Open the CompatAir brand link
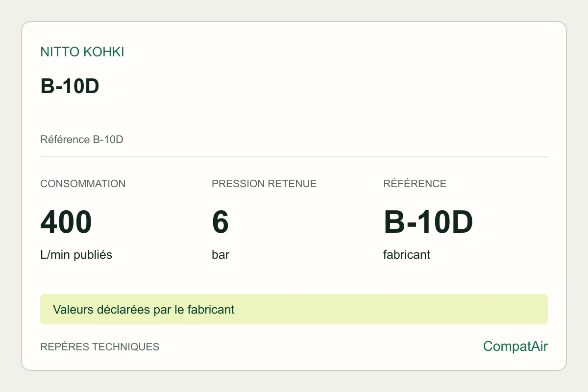Viewport: 588px width, 392px height. 515,346
